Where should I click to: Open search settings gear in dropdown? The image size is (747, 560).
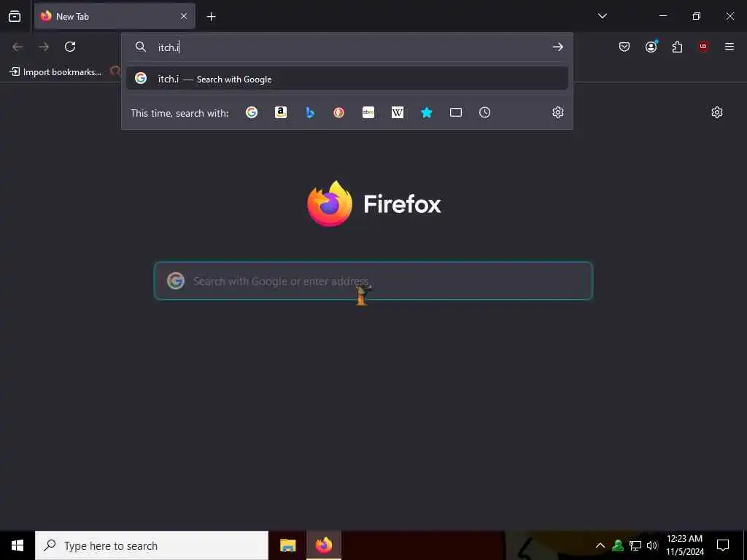pos(558,112)
